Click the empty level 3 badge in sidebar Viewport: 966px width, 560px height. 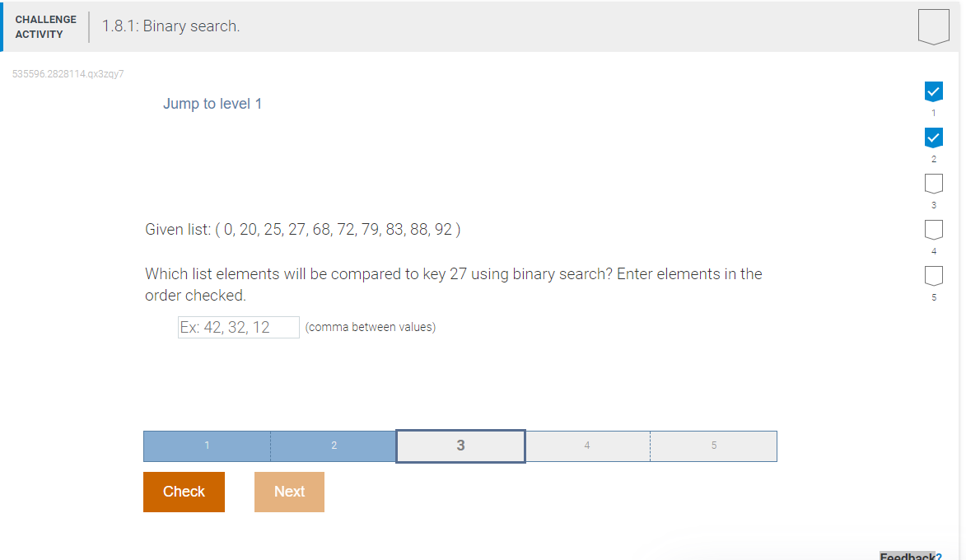click(933, 183)
